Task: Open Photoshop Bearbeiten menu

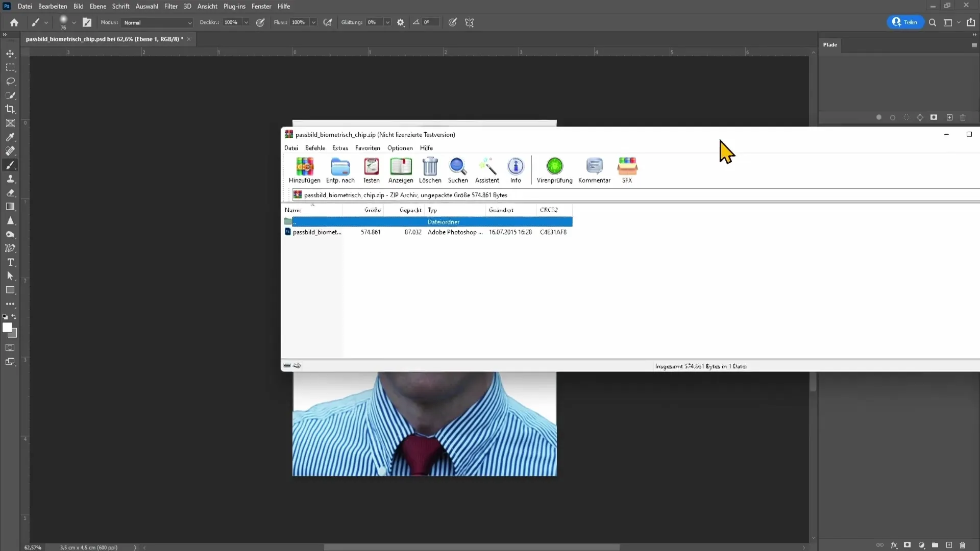Action: (53, 6)
